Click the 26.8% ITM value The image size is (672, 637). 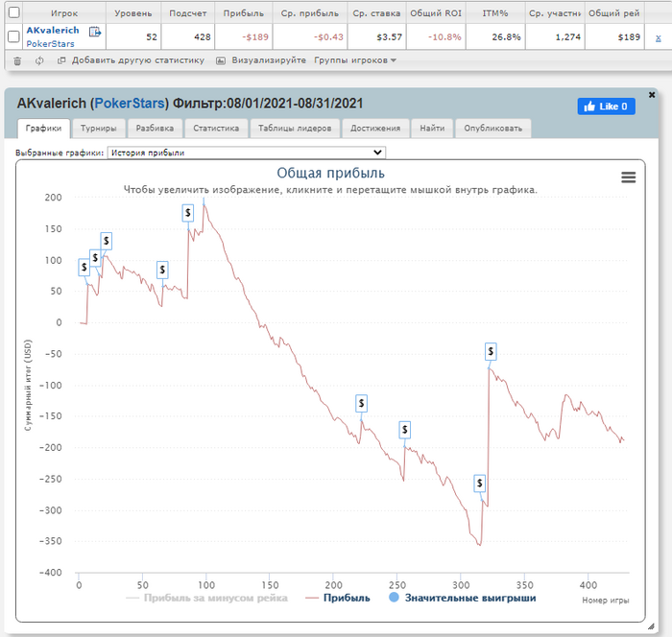[x=506, y=37]
